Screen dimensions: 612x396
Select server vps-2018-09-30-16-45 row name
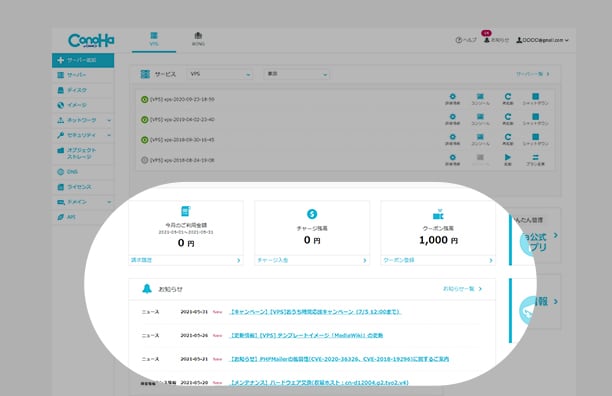pyautogui.click(x=182, y=140)
